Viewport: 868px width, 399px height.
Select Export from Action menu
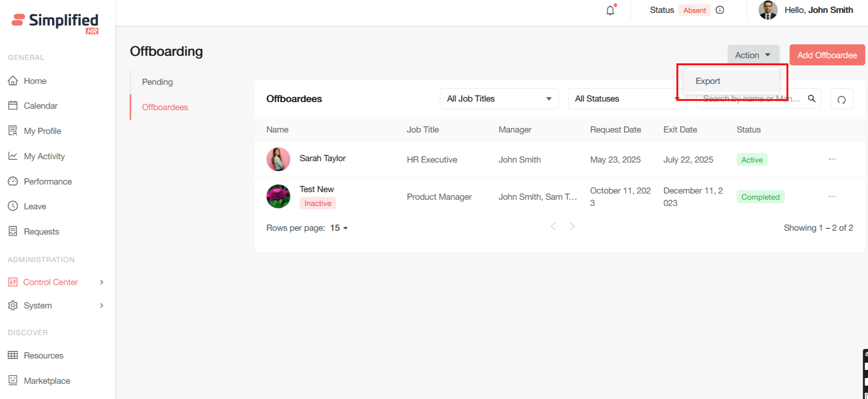[708, 81]
